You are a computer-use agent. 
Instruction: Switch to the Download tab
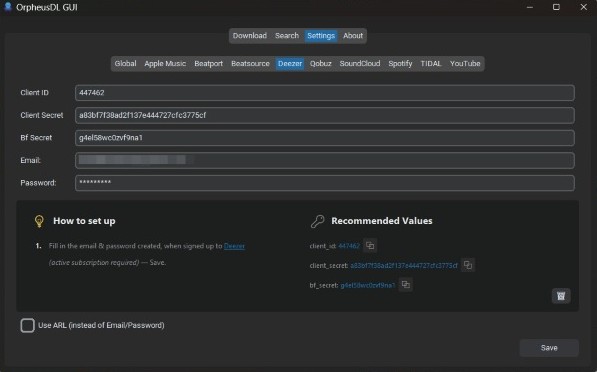[250, 36]
